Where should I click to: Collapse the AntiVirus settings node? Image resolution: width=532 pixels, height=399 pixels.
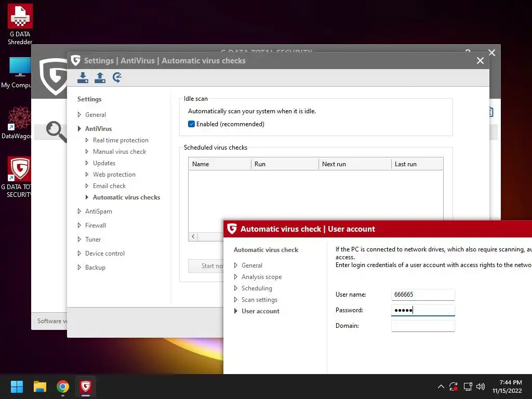[x=79, y=129]
